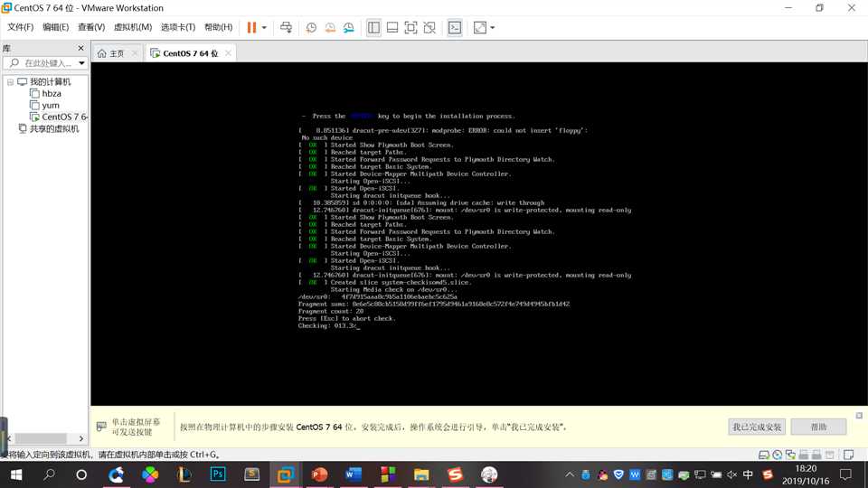The height and width of the screenshot is (488, 868).
Task: Toggle the console view icon
Action: (x=455, y=28)
